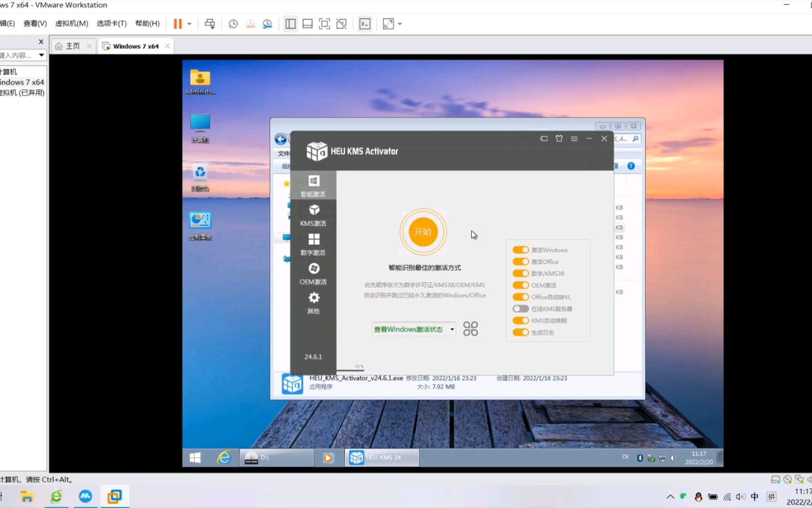Open the 选项卡(T) menu
Image resolution: width=812 pixels, height=508 pixels.
112,24
